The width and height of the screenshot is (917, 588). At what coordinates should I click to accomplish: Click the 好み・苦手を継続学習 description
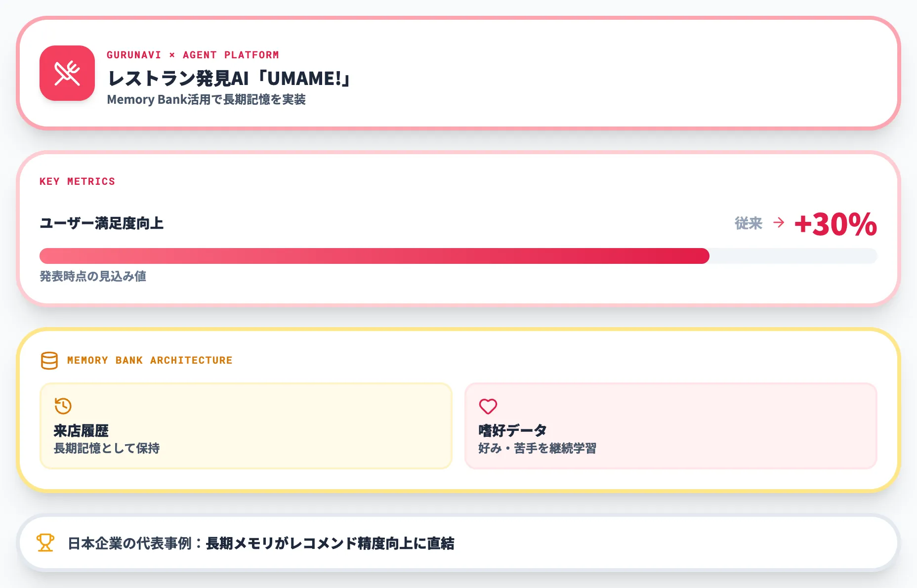pyautogui.click(x=537, y=448)
